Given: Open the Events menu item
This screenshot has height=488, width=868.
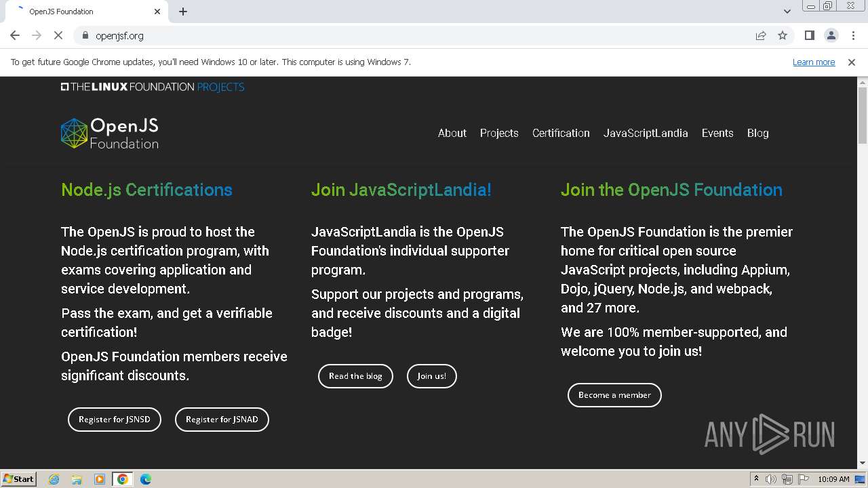Looking at the screenshot, I should [x=717, y=133].
